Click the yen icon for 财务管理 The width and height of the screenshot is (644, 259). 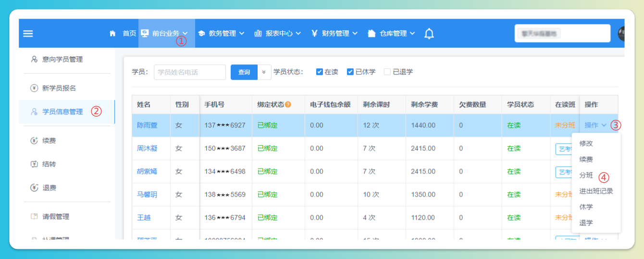314,33
